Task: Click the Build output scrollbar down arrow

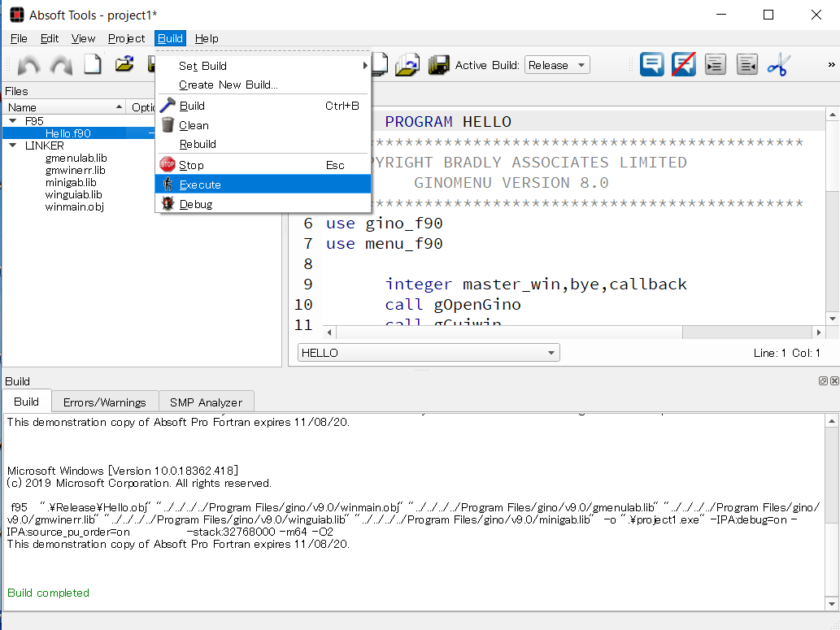Action: [x=832, y=603]
